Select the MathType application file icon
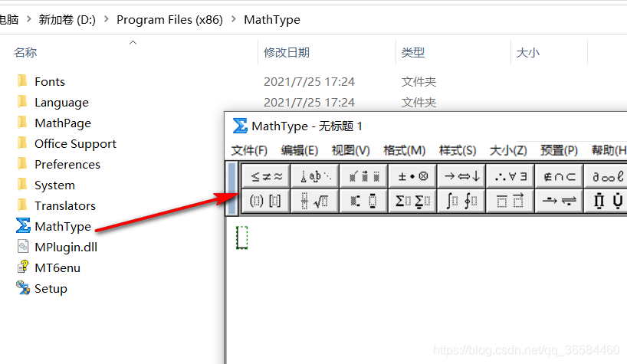627x364 pixels. pos(23,226)
